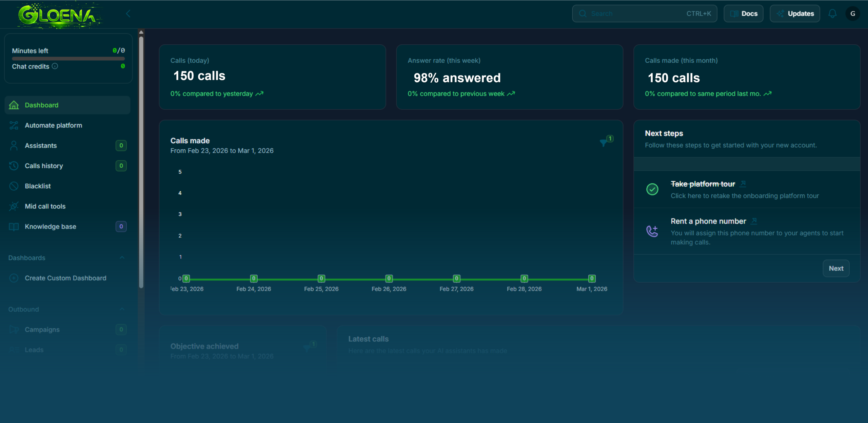The width and height of the screenshot is (868, 423).
Task: Collapse the Outbound section
Action: point(122,309)
